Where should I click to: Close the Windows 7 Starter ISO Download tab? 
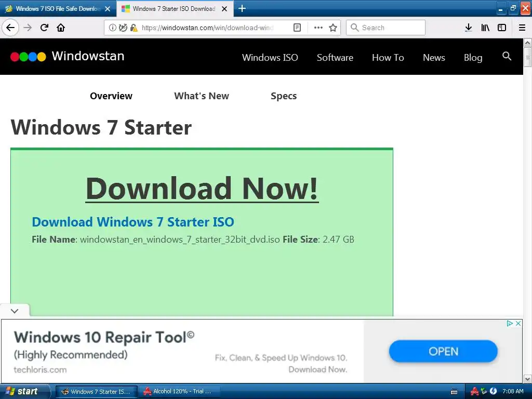point(224,9)
